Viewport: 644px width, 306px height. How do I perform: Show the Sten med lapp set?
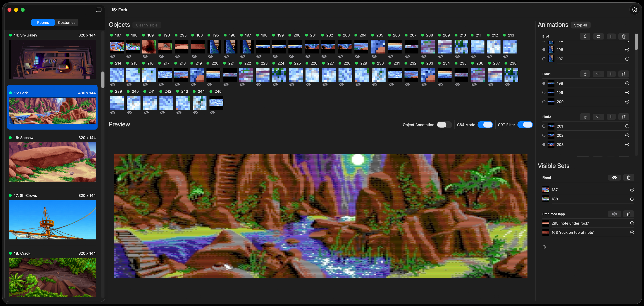coord(614,214)
